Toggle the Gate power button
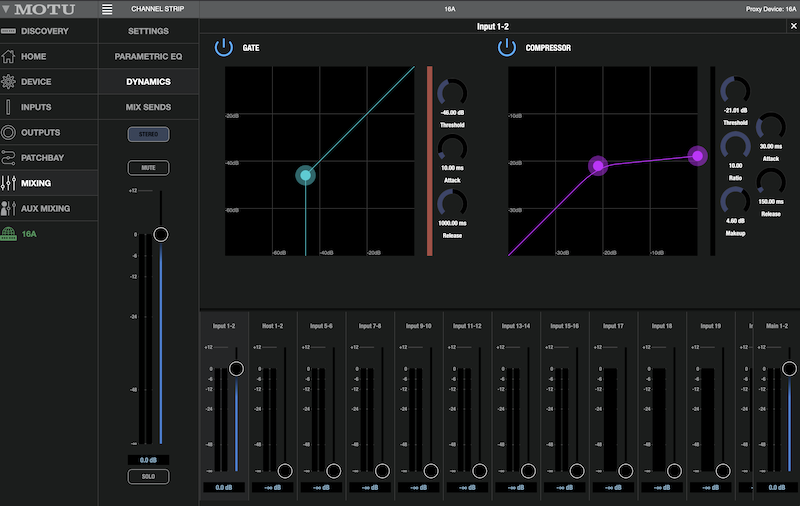This screenshot has height=506, width=800. (x=223, y=47)
